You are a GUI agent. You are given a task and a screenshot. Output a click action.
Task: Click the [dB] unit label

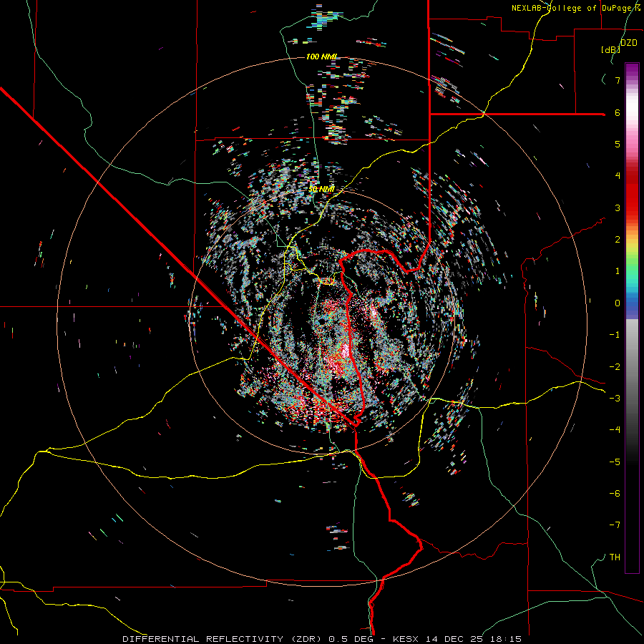coord(611,49)
